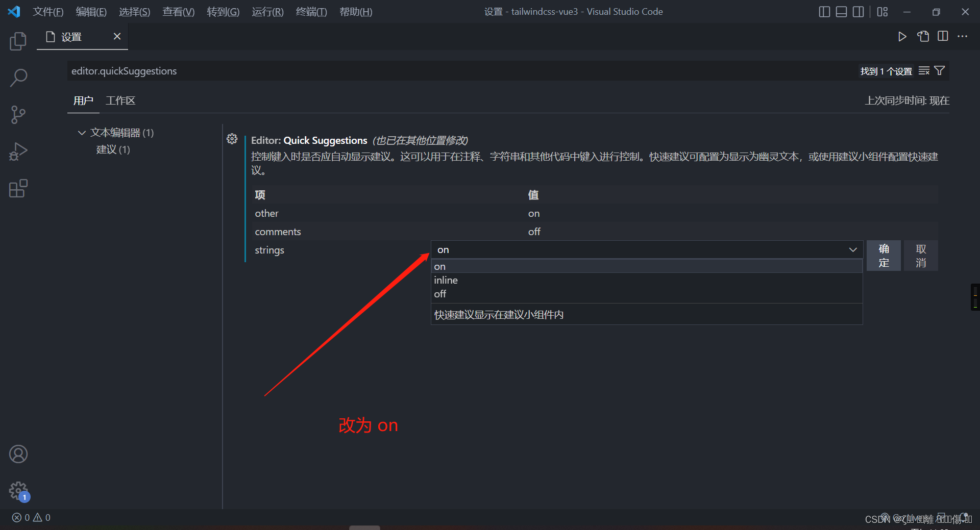Click 找到 1 个设置 result count
980x530 pixels.
pyautogui.click(x=886, y=71)
